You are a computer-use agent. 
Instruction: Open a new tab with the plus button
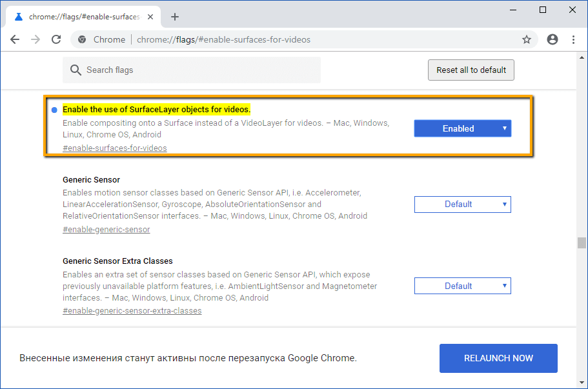point(174,17)
